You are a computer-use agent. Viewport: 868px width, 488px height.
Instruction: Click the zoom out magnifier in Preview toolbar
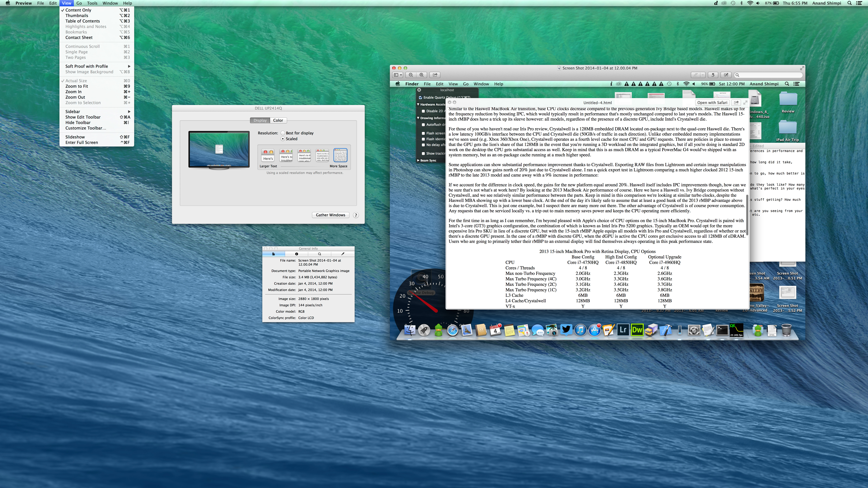(x=411, y=75)
